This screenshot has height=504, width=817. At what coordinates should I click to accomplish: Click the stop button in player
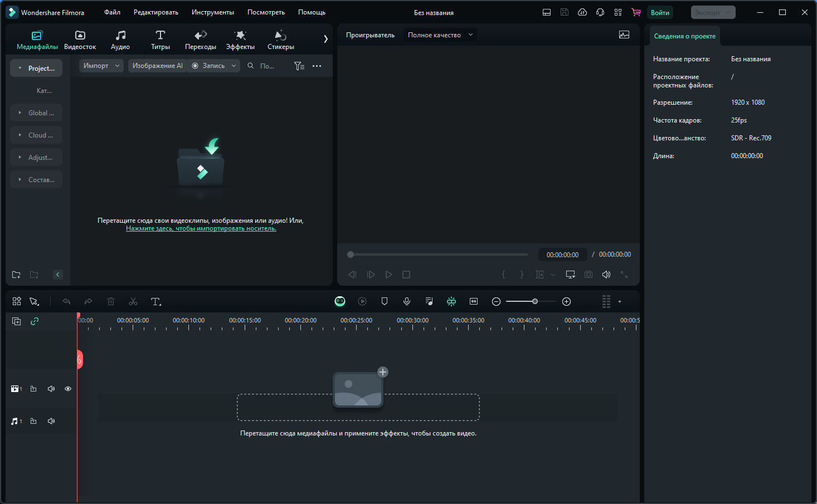pos(406,275)
